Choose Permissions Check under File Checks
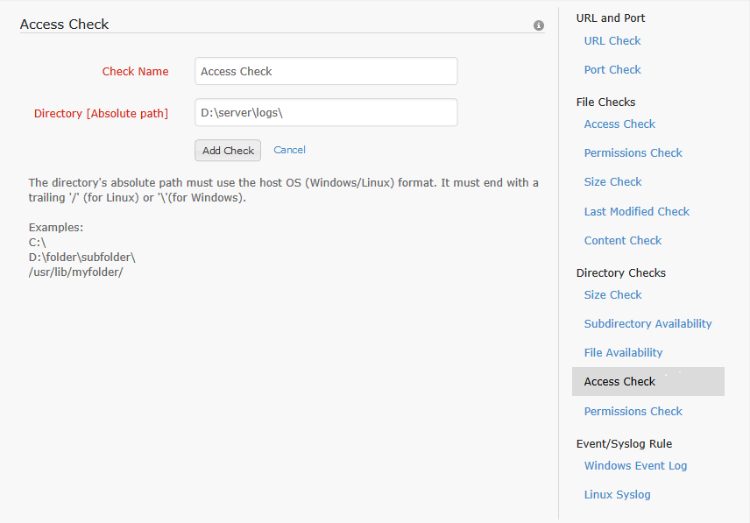750x523 pixels. 633,153
